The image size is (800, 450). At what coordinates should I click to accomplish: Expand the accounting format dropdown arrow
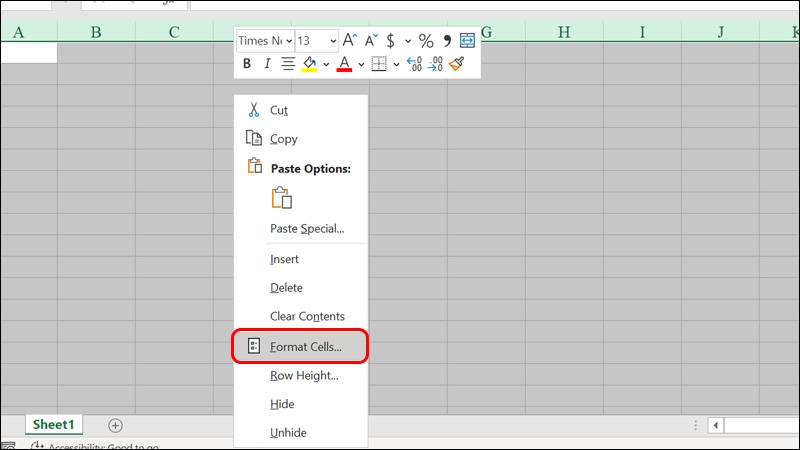408,41
